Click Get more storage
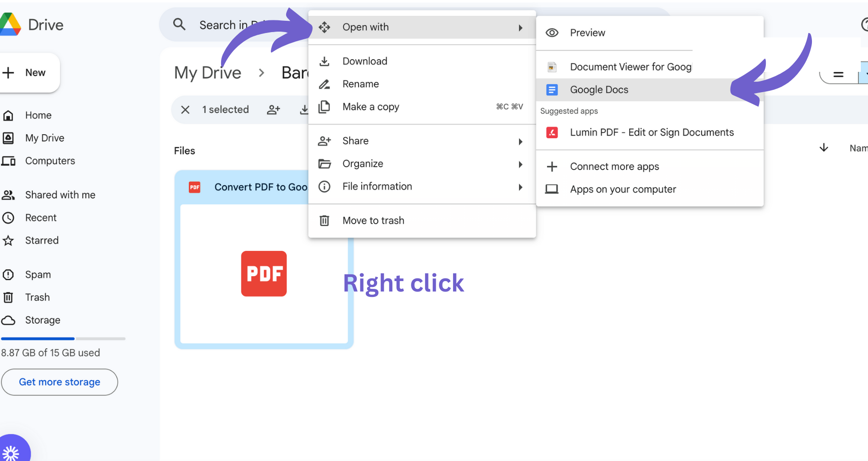 click(x=59, y=382)
